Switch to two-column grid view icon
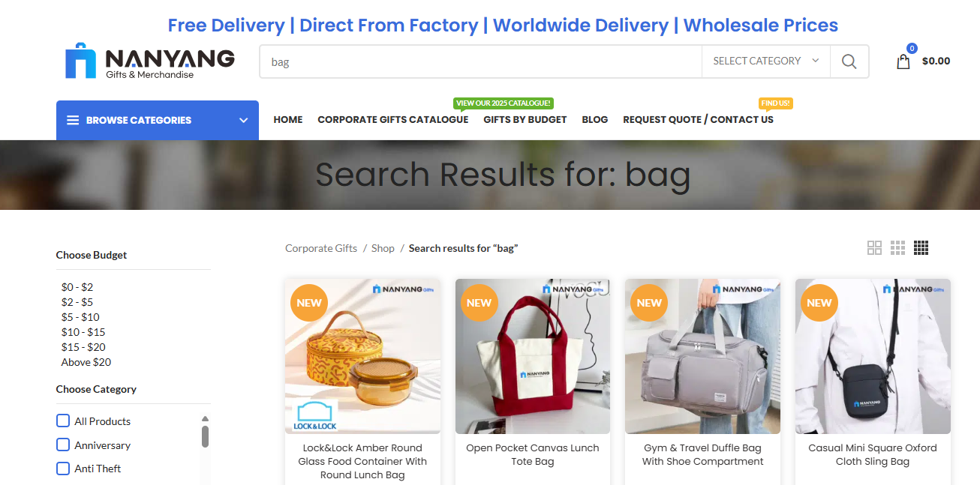The image size is (980, 485). (874, 247)
